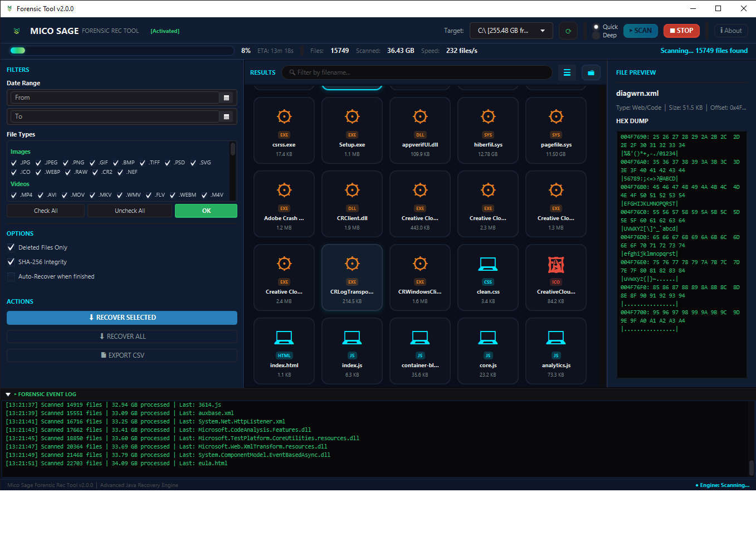Select the Deep scan mode
Viewport: 756px width, 536px height.
pos(597,35)
